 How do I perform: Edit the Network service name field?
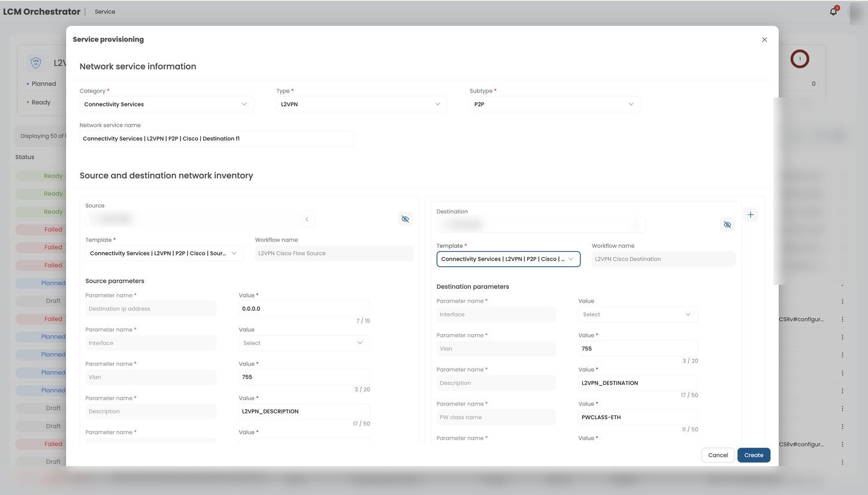coord(216,138)
